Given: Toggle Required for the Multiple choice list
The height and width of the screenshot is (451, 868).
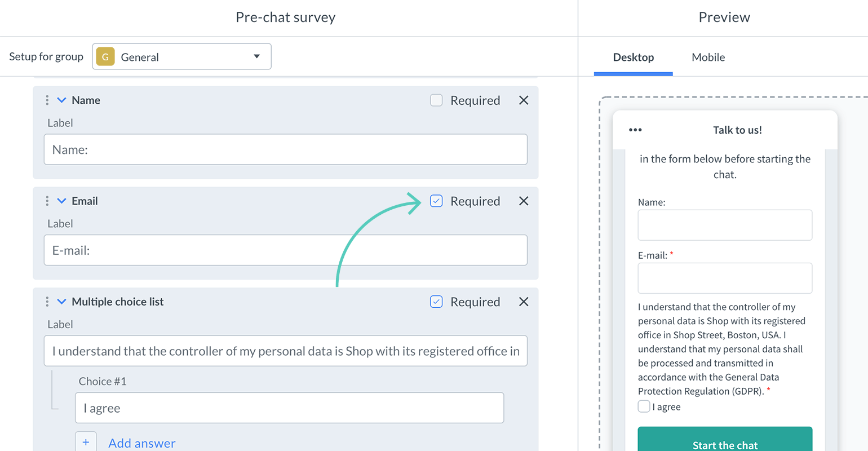Looking at the screenshot, I should pos(436,302).
